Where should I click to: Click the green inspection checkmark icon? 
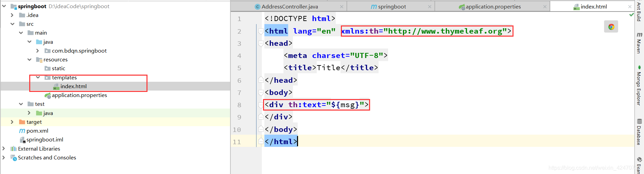click(631, 15)
